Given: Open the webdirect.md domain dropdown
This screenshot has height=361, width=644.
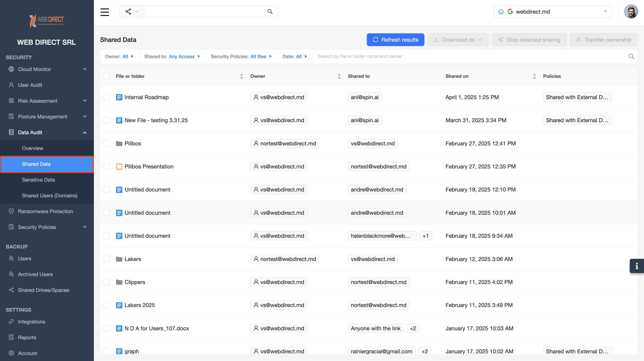Looking at the screenshot, I should (605, 12).
